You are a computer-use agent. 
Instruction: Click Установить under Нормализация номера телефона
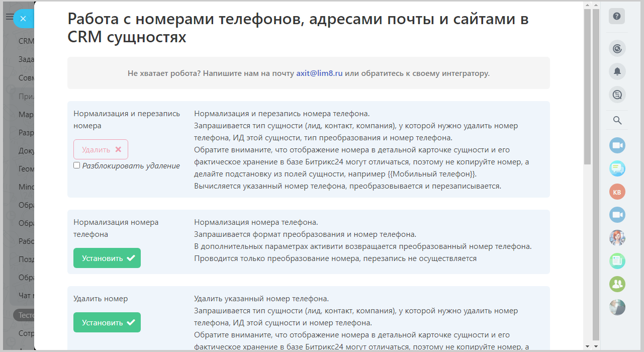pos(107,258)
